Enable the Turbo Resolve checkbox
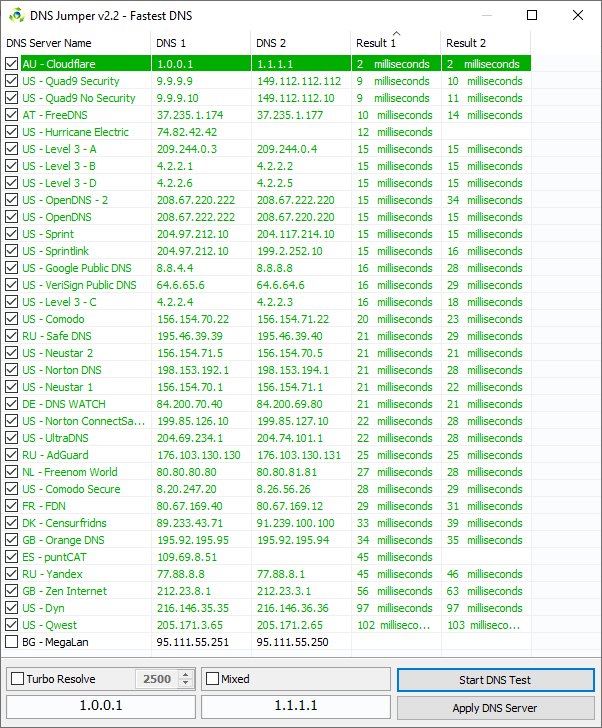The width and height of the screenshot is (602, 728). click(17, 679)
